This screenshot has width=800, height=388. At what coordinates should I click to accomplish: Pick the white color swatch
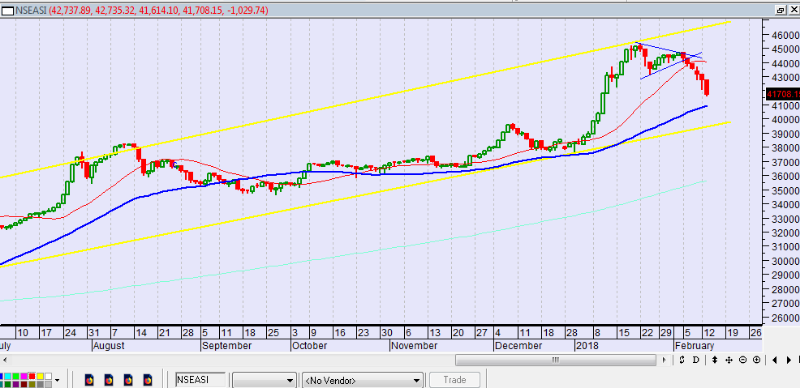point(48,376)
